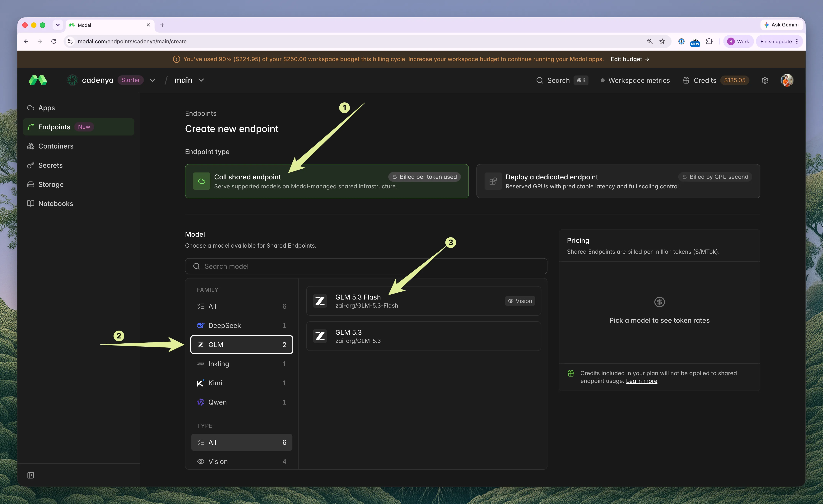Open the Work profile menu
This screenshot has height=504, width=823.
pos(738,41)
